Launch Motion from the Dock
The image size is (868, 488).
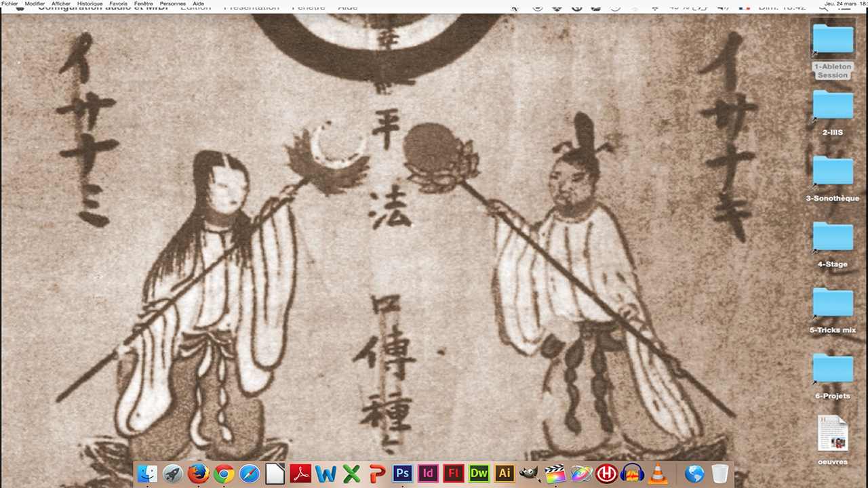pos(580,474)
